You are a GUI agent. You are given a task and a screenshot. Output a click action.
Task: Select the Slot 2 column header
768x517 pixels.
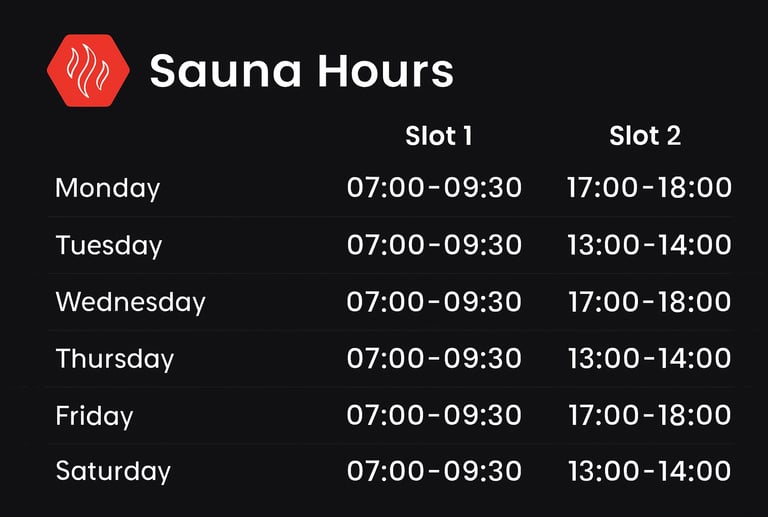click(645, 136)
